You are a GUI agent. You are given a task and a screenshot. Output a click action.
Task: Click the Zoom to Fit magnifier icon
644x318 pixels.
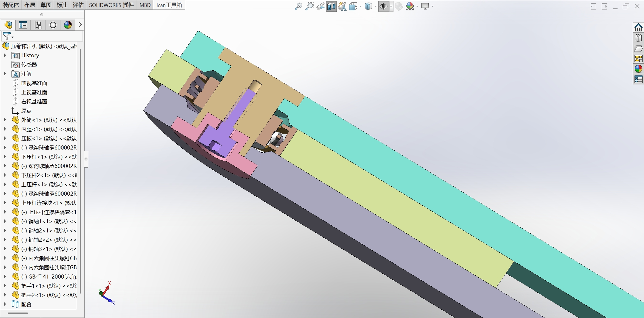coord(299,6)
